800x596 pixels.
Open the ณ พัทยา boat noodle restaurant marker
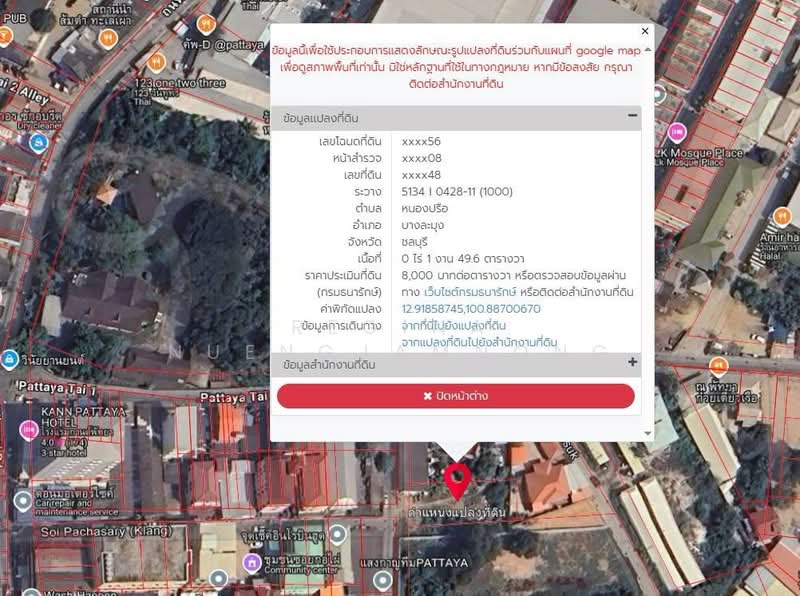pos(717,364)
